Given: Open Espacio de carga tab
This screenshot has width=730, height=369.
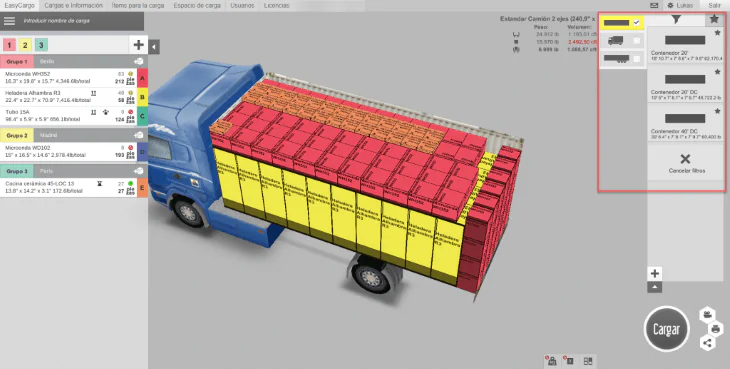Looking at the screenshot, I should point(197,6).
